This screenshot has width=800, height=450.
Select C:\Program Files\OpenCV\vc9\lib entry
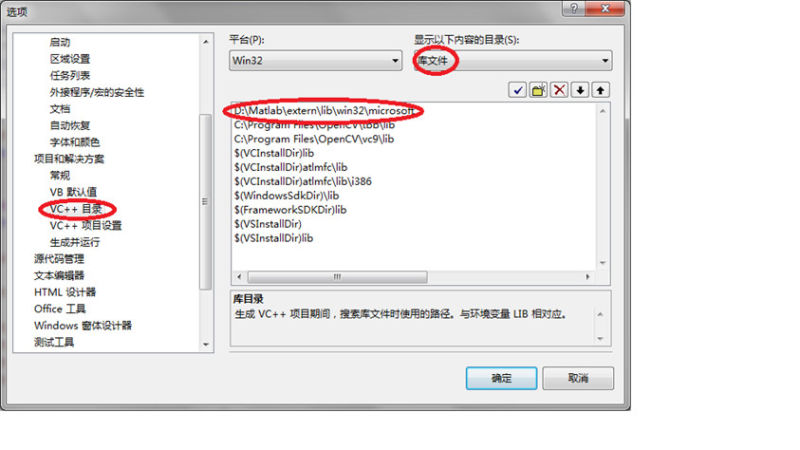click(x=314, y=139)
